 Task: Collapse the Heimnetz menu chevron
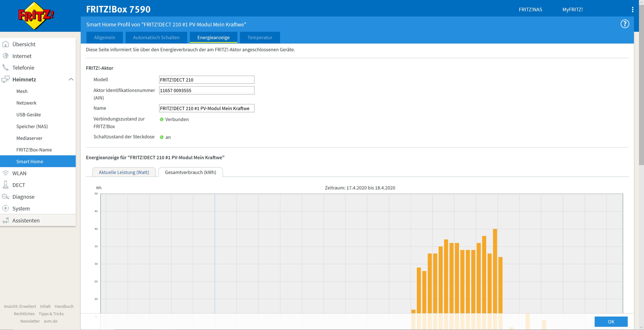[71, 79]
